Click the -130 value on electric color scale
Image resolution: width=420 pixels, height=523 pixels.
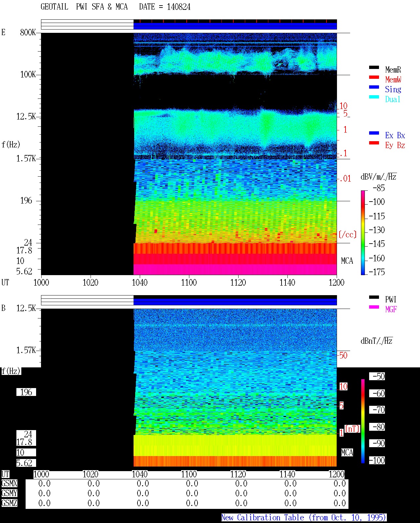click(x=377, y=230)
